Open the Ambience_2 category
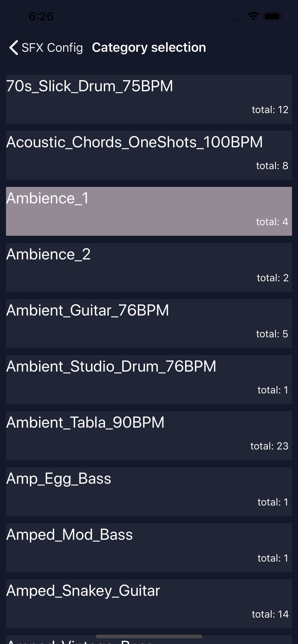The height and width of the screenshot is (644, 298). tap(149, 267)
